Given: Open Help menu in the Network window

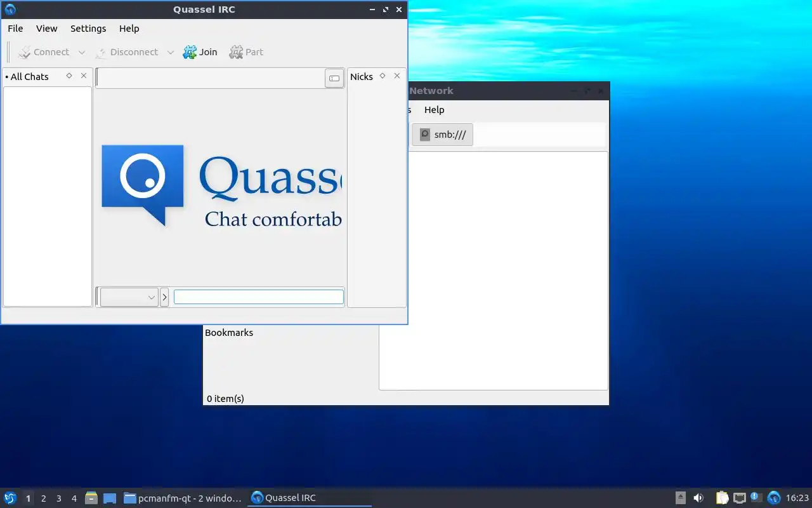Looking at the screenshot, I should click(434, 110).
